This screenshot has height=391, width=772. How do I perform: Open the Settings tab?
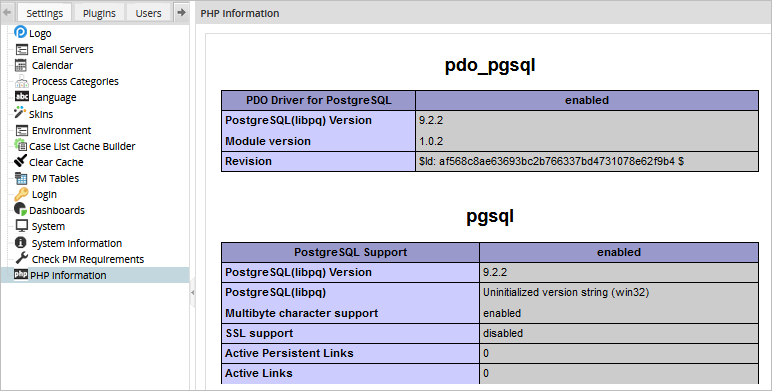coord(44,13)
